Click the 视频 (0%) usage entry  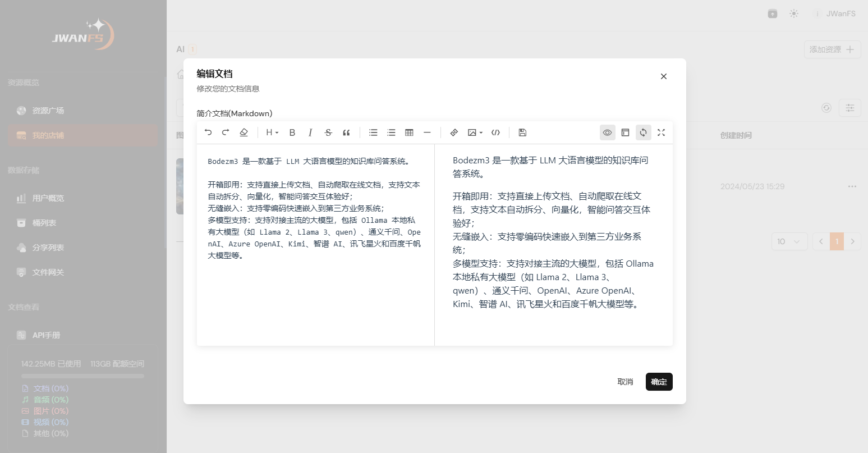coord(45,422)
